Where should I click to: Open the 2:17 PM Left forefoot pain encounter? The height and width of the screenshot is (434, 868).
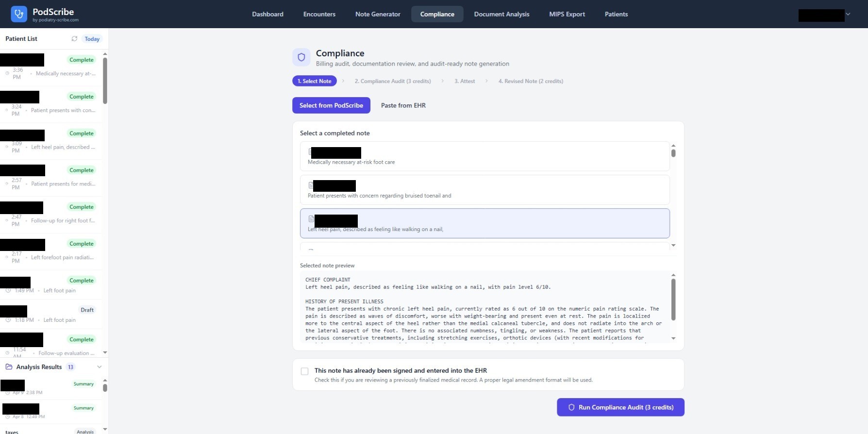coord(51,252)
